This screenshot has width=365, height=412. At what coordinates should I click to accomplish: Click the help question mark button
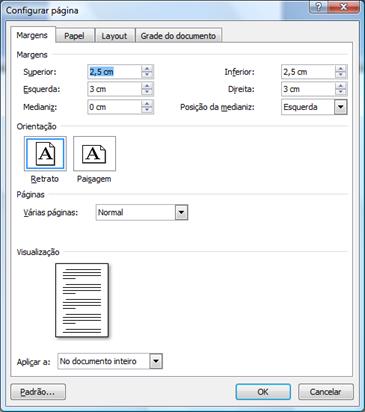click(x=318, y=7)
